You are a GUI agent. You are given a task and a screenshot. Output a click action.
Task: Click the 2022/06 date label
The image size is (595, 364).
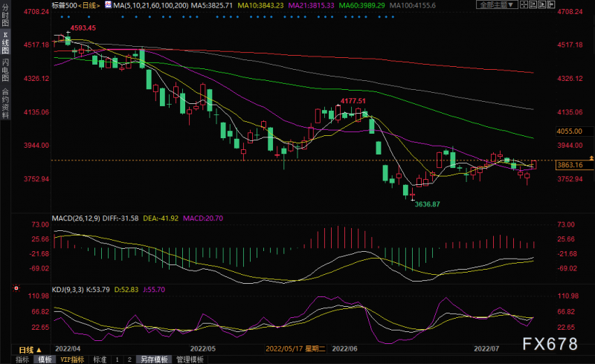344,348
